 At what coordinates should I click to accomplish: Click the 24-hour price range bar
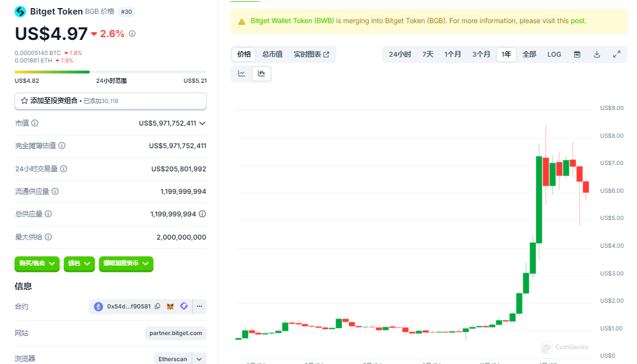point(110,72)
